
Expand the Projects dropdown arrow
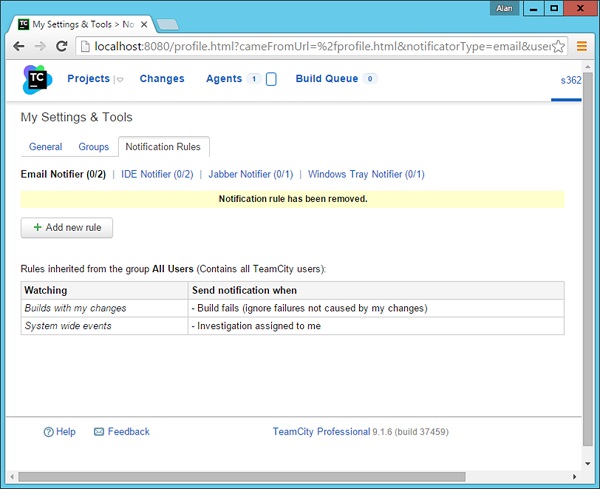pos(119,80)
